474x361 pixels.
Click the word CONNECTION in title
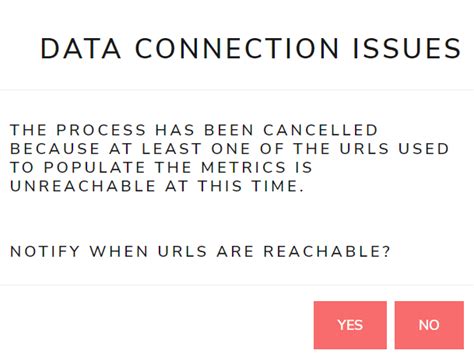click(237, 49)
